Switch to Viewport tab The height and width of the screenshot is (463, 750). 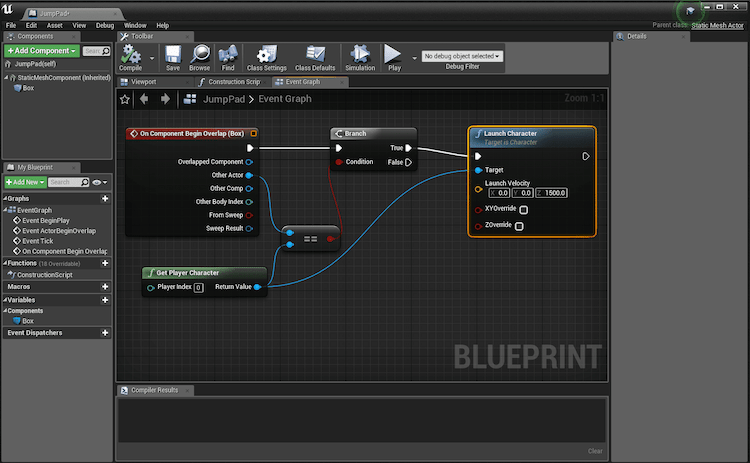click(x=144, y=82)
